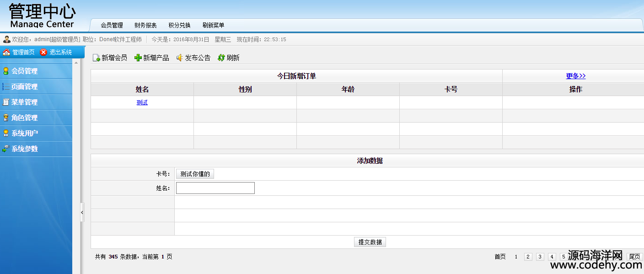The width and height of the screenshot is (644, 274).
Task: Click the speaker icon for 发布公告
Action: click(180, 58)
